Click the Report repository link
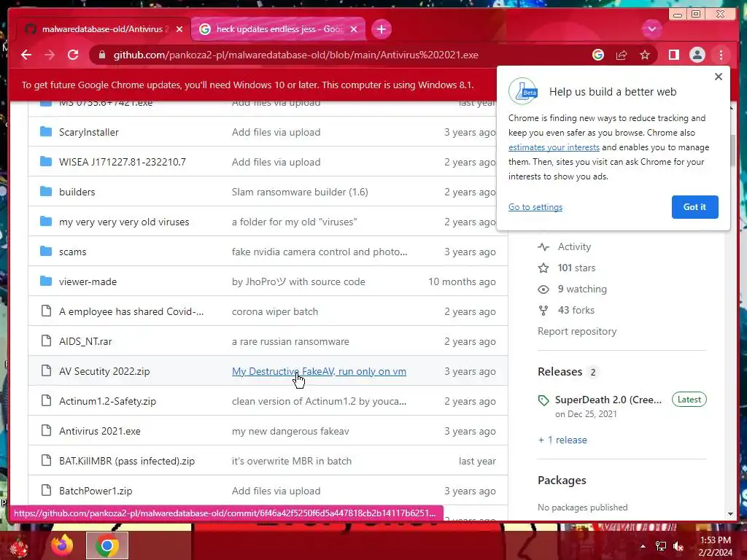Screen dimensions: 747x560 point(577,331)
